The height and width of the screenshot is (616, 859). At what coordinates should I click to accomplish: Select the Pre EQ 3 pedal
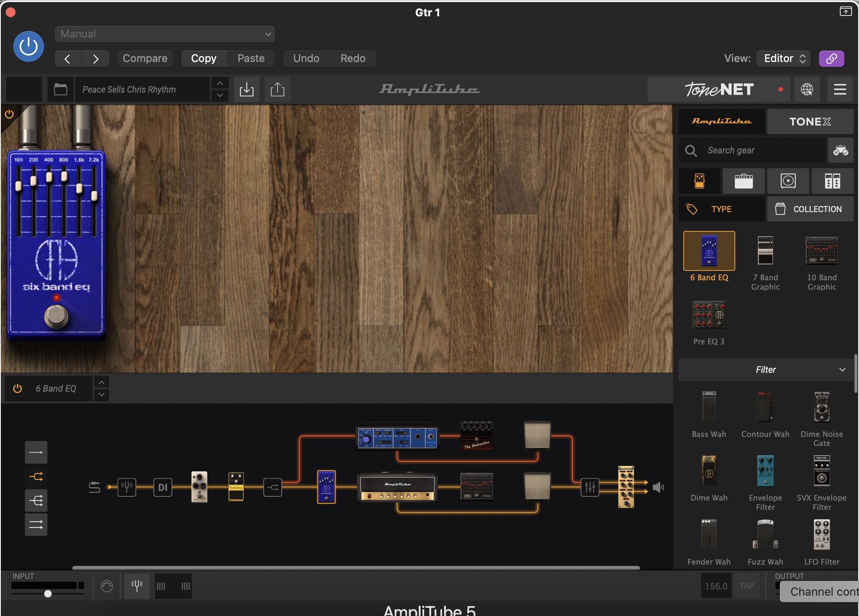point(709,315)
